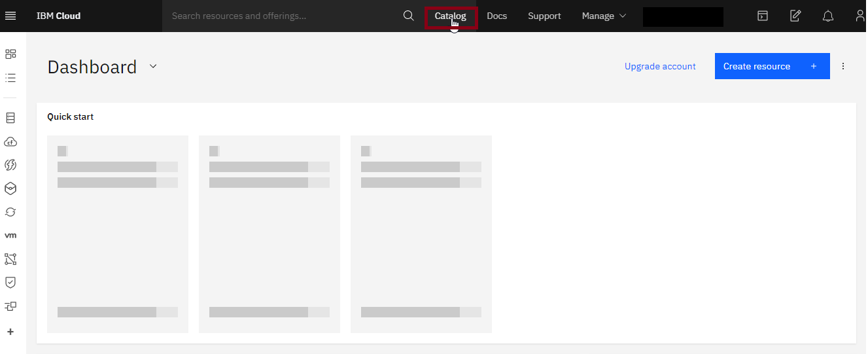This screenshot has height=354, width=868.
Task: Open the Catalog menu item
Action: [x=451, y=16]
